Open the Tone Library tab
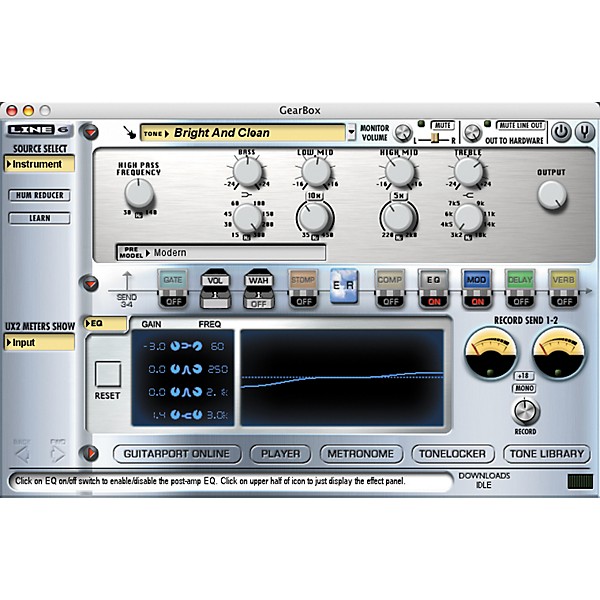Image resolution: width=600 pixels, height=600 pixels. click(547, 454)
